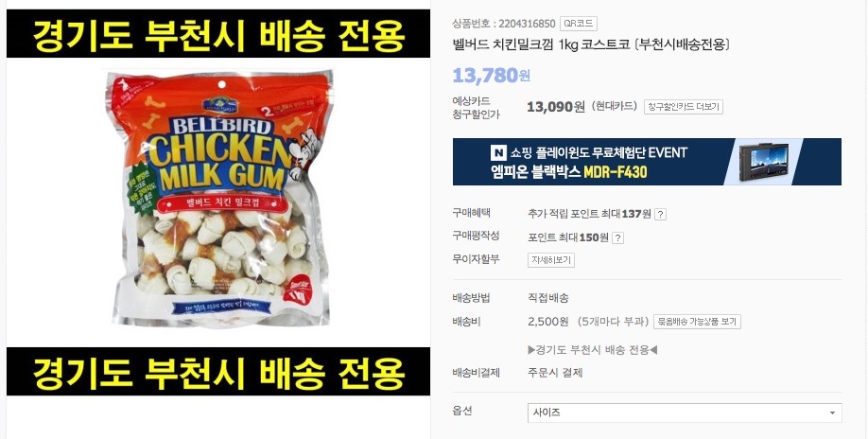Click the ▶경기도 부천시 배송 전용◀ notice
The height and width of the screenshot is (439, 868).
pos(592,350)
